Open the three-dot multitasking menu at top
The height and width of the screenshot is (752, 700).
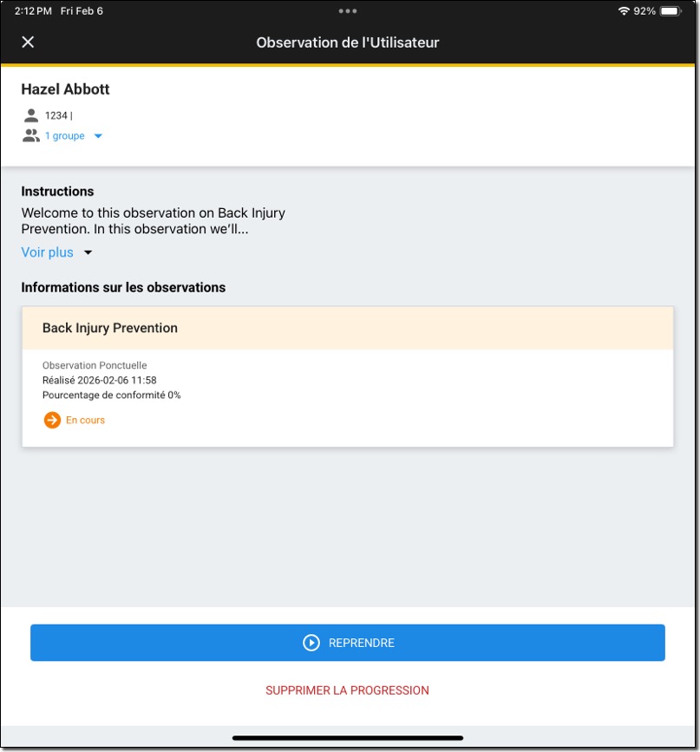348,11
